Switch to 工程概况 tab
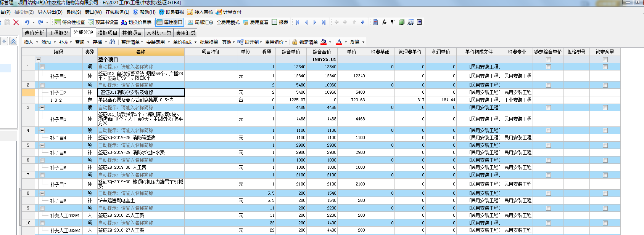This screenshot has height=235, width=644. tap(59, 33)
